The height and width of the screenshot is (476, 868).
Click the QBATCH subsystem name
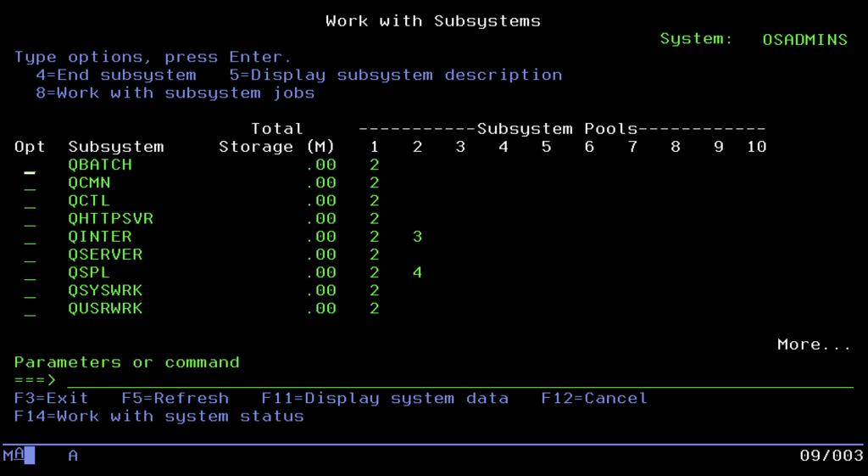(100, 165)
